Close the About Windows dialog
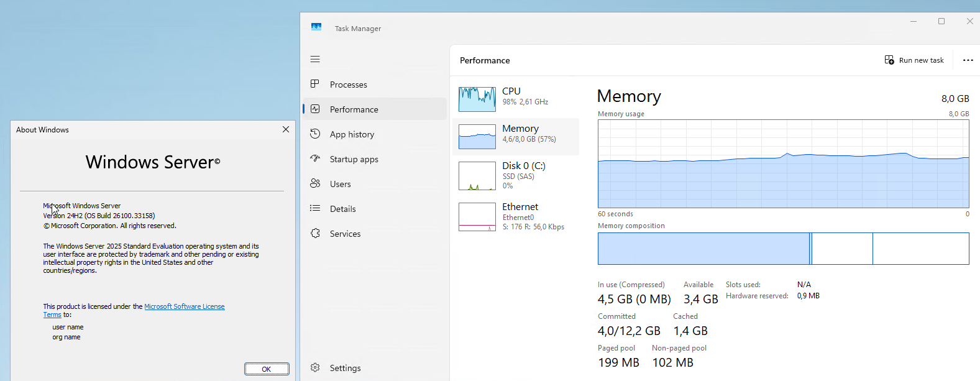The width and height of the screenshot is (980, 381). [x=286, y=129]
